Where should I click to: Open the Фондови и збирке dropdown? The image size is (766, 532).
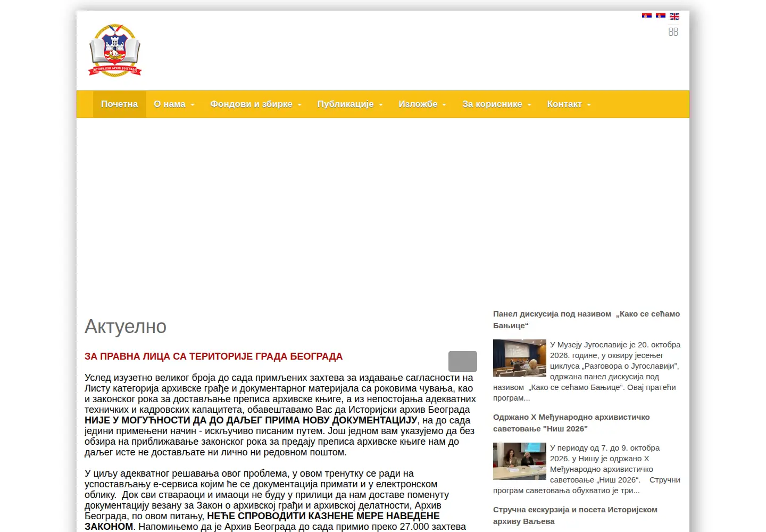pyautogui.click(x=256, y=104)
